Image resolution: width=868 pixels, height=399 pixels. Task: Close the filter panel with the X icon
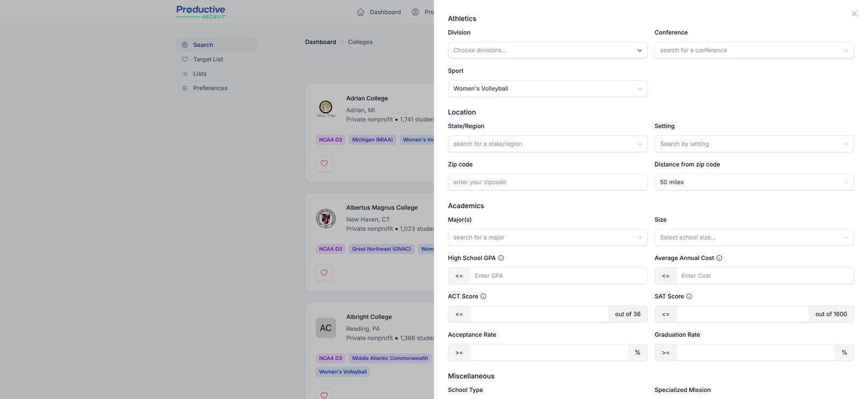pos(854,14)
